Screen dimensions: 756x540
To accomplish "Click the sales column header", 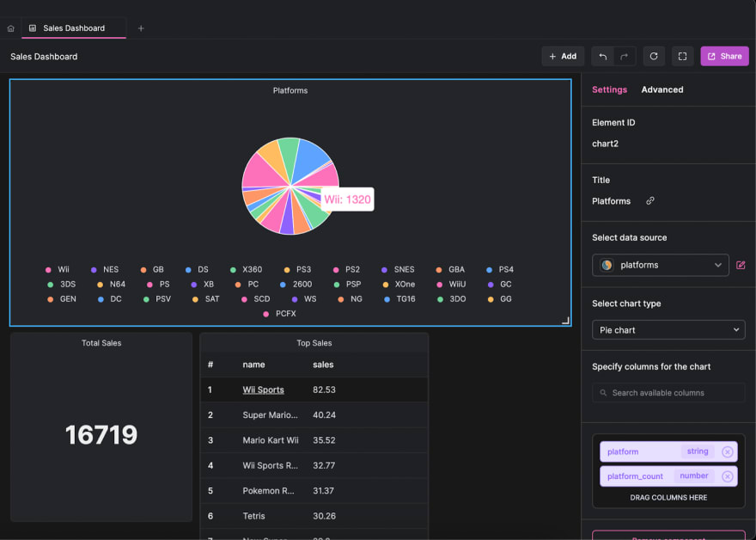I will [323, 365].
